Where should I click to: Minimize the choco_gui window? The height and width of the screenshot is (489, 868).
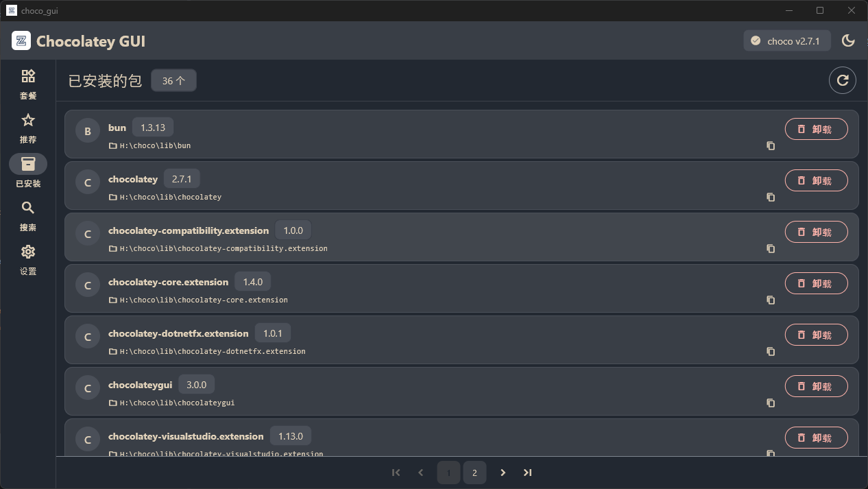point(789,10)
